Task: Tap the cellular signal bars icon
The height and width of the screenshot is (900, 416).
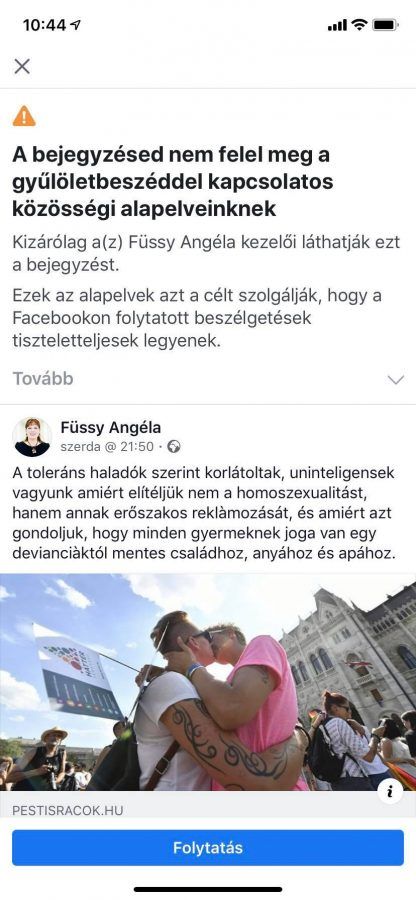Action: point(337,26)
